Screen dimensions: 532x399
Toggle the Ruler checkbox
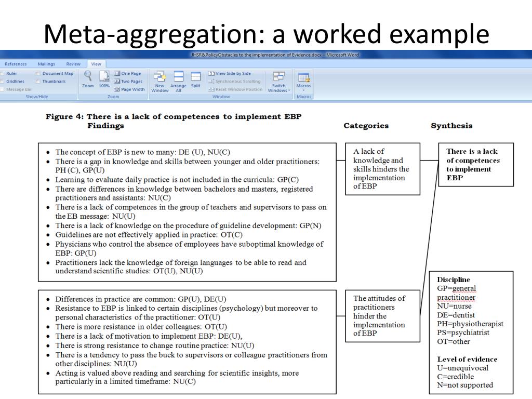point(2,73)
